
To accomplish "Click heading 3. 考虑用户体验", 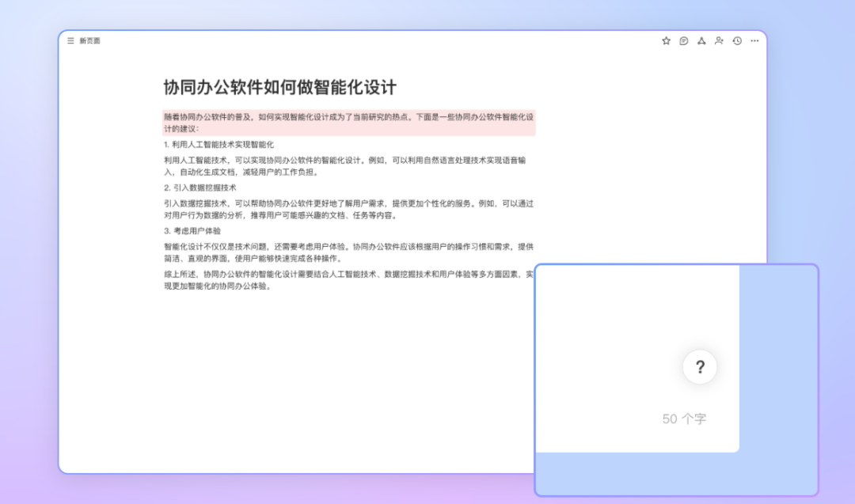I will (x=192, y=231).
